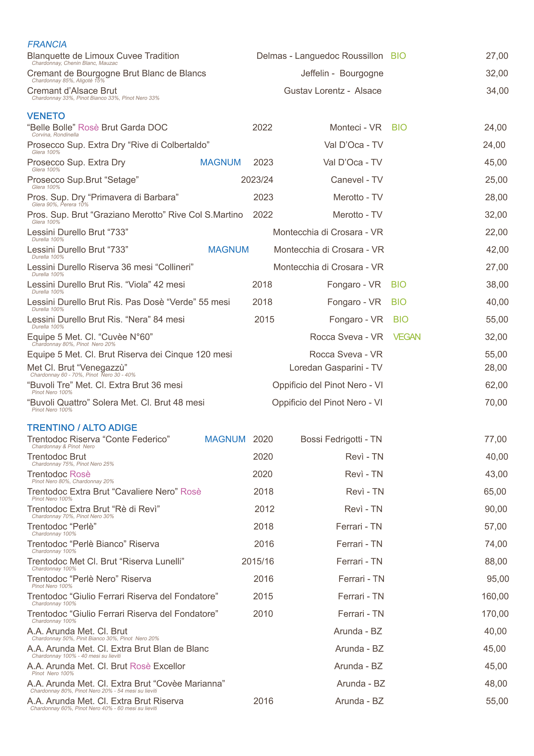The width and height of the screenshot is (534, 756).
Task: Select Trentodoc "Perlè Bianco" Riserva
Action: pos(93,544)
